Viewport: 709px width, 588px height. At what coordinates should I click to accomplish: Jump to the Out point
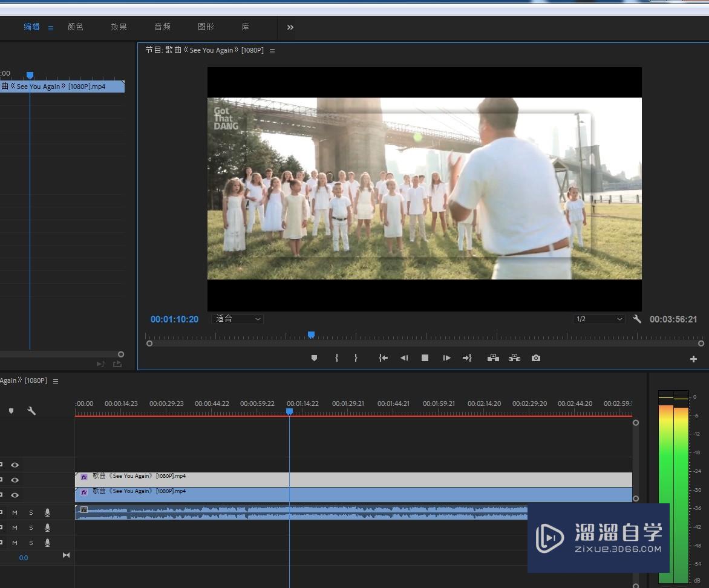tap(467, 358)
